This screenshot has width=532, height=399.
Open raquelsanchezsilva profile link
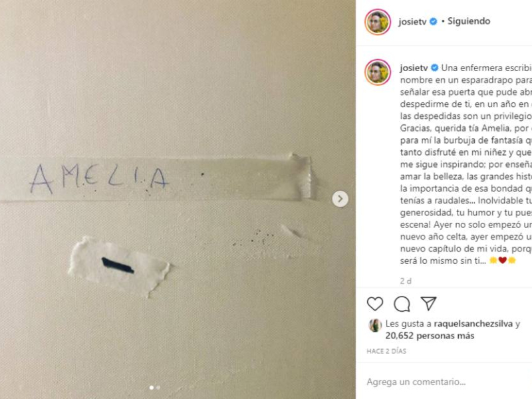(473, 324)
